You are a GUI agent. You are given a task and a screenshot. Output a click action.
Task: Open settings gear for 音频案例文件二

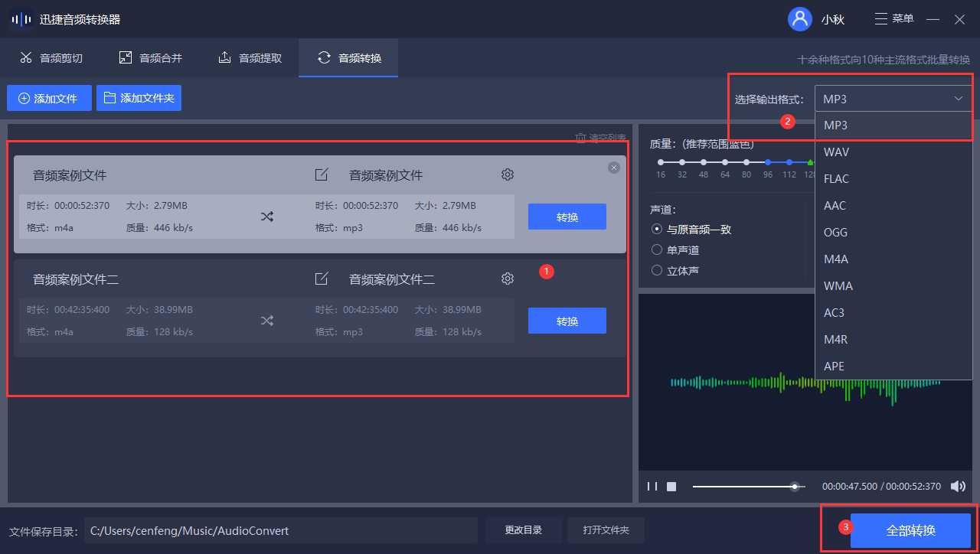tap(507, 279)
